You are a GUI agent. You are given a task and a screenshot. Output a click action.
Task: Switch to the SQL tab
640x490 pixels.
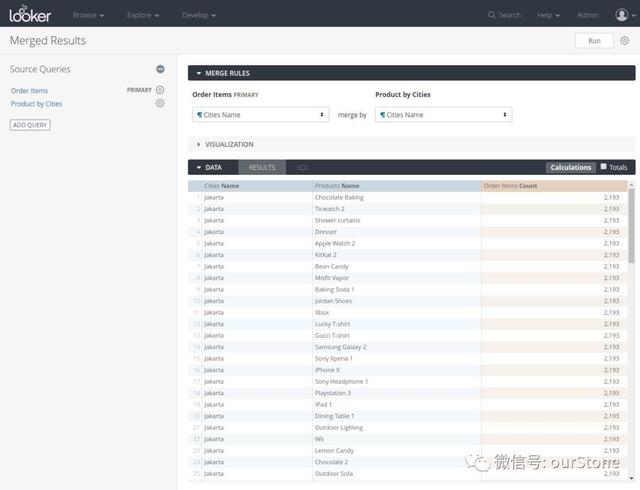point(303,167)
